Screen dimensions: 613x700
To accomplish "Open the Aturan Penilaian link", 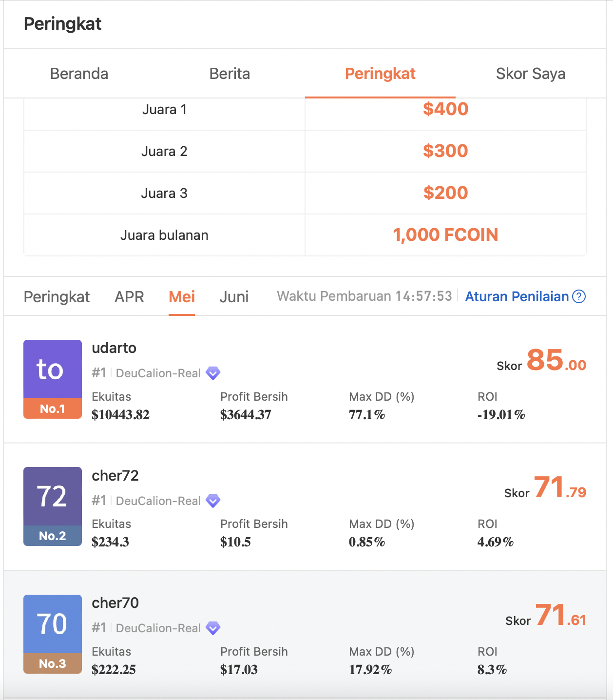I will click(x=517, y=296).
